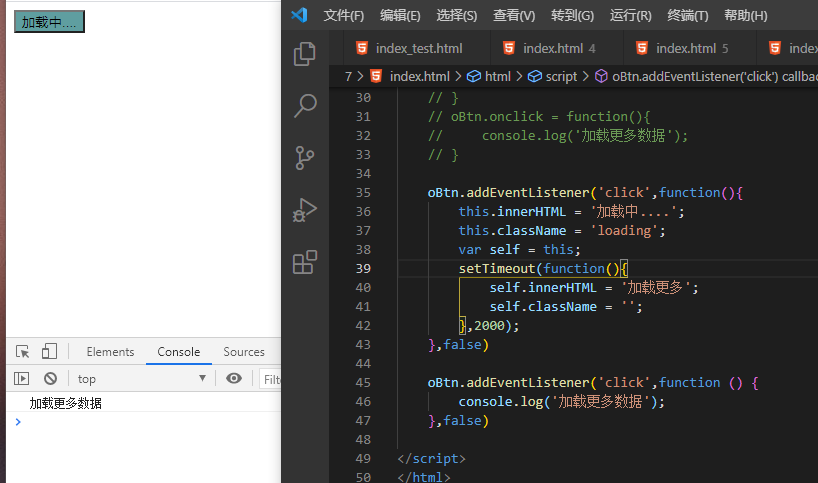
Task: Click the 'loading' string on line 37
Action: 624,231
